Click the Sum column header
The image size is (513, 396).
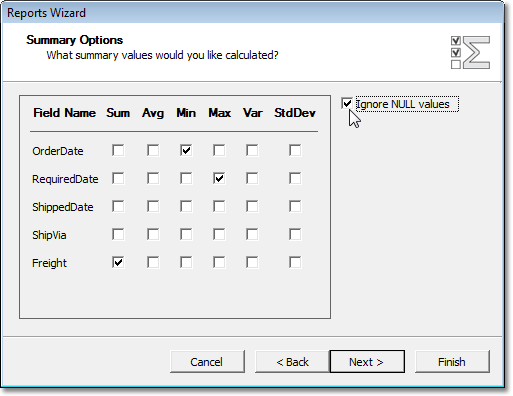point(118,113)
